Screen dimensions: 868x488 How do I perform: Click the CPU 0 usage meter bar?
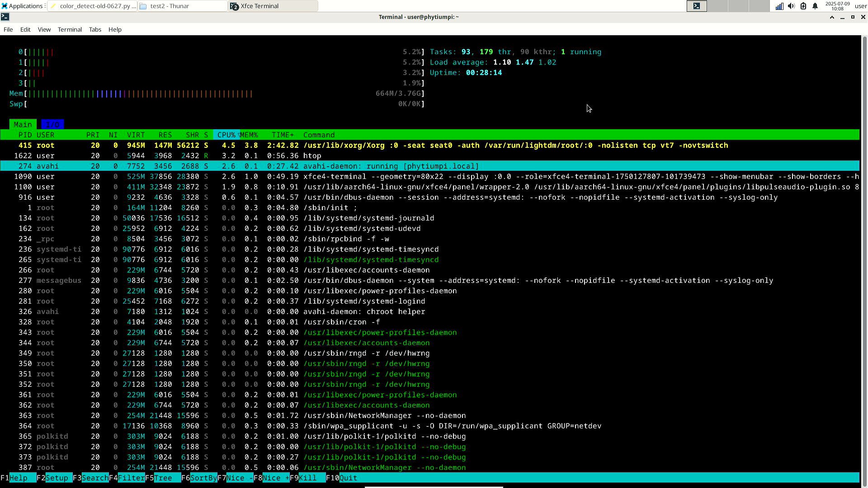(x=222, y=52)
